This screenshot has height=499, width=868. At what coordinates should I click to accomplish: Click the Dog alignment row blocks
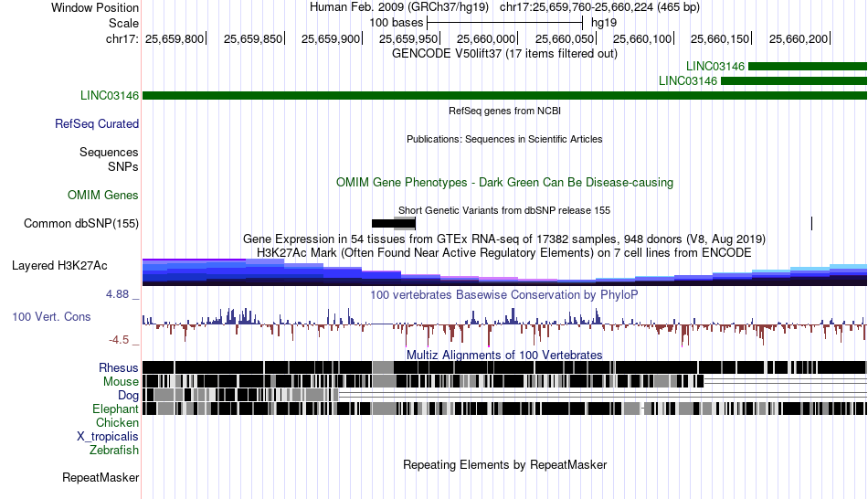point(240,395)
